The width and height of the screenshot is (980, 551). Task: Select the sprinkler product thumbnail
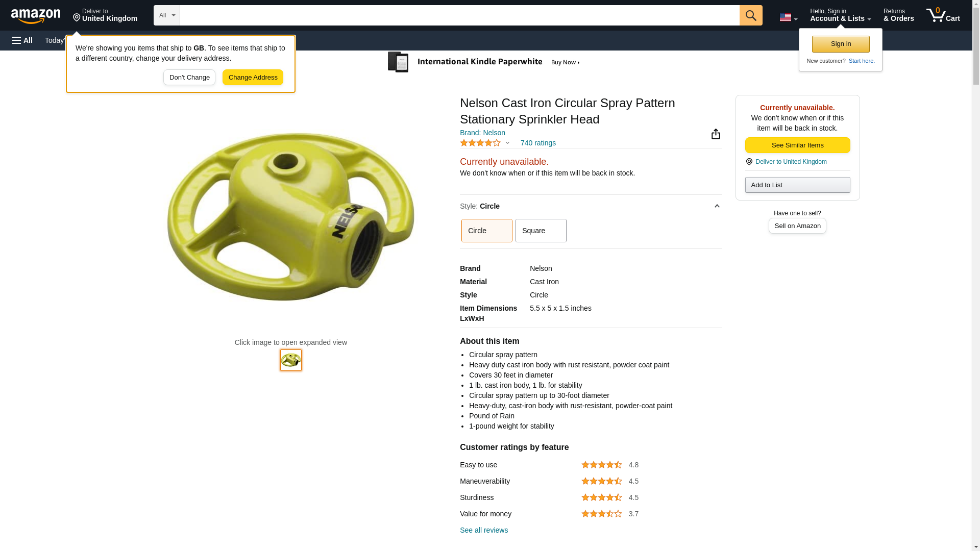point(291,360)
